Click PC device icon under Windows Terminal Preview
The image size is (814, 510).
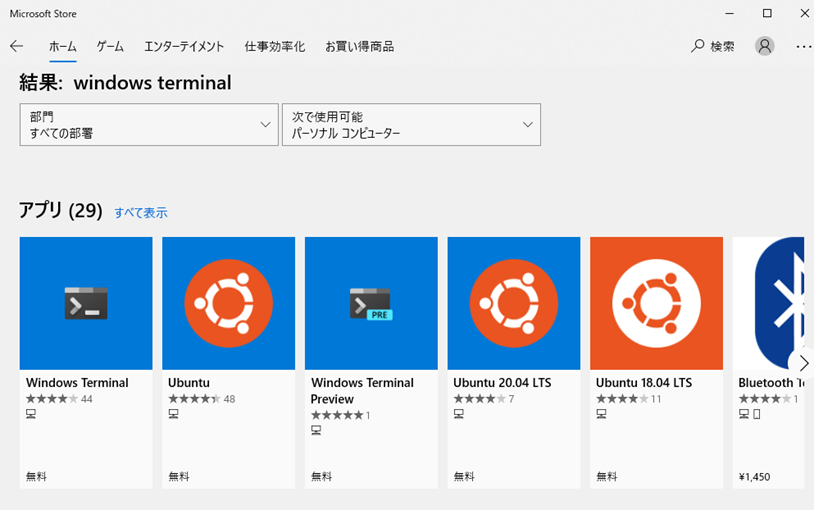(316, 430)
